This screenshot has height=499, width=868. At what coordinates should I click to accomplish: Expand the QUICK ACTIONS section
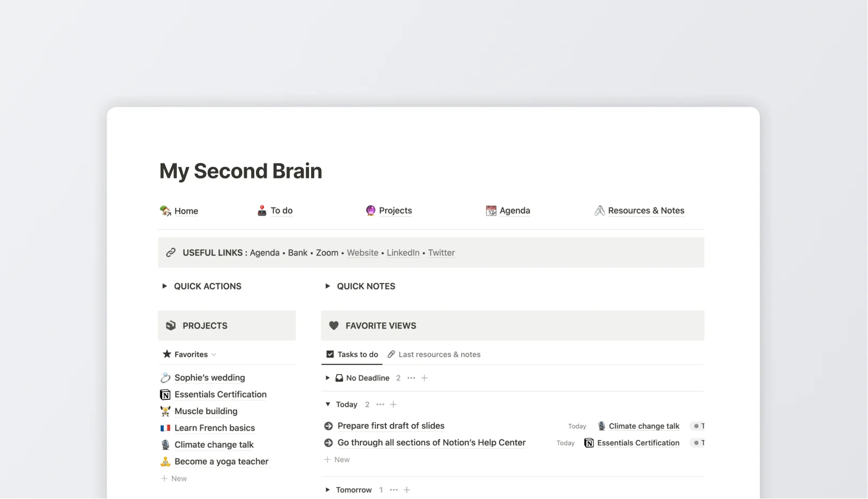pos(164,286)
